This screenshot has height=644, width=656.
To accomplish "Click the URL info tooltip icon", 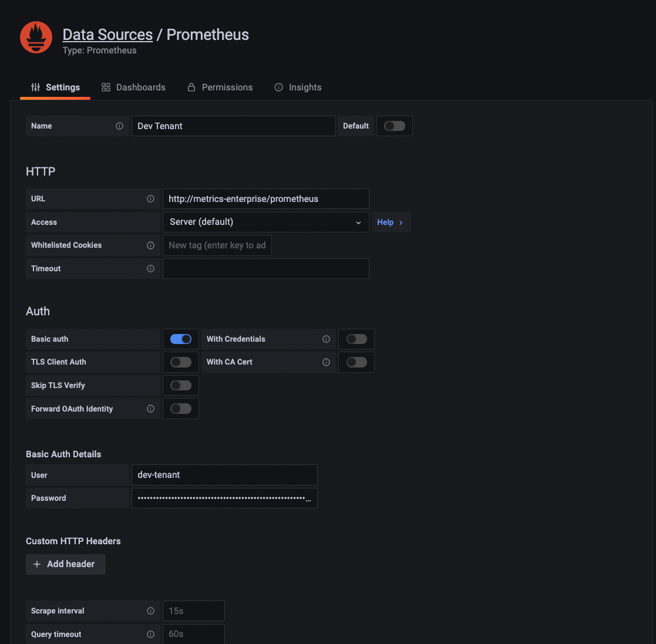I will pos(151,198).
